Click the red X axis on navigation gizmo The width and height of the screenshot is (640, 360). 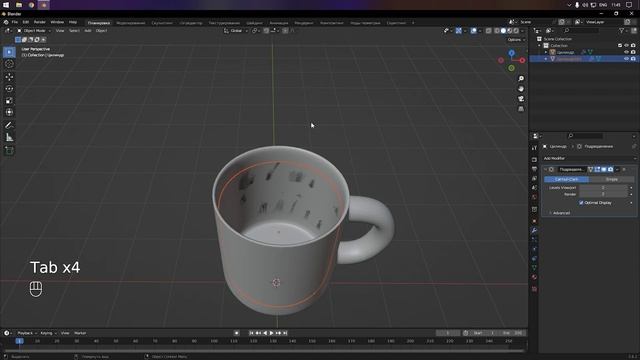tap(522, 60)
